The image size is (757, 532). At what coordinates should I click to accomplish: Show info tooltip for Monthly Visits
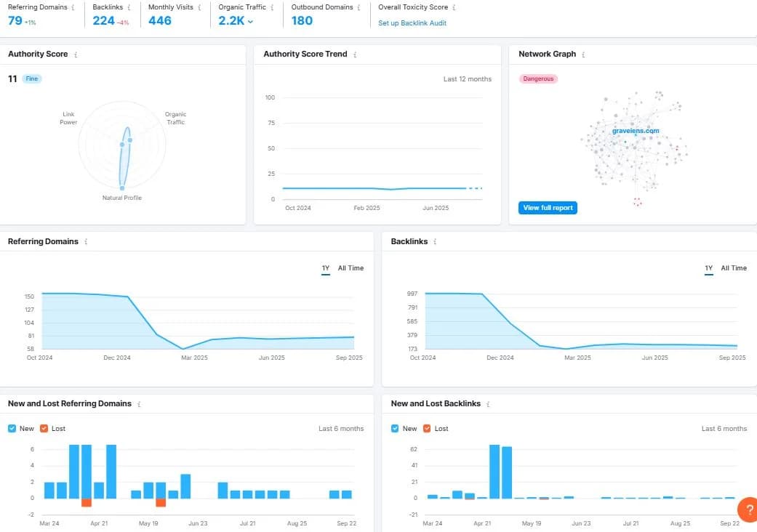coord(199,7)
